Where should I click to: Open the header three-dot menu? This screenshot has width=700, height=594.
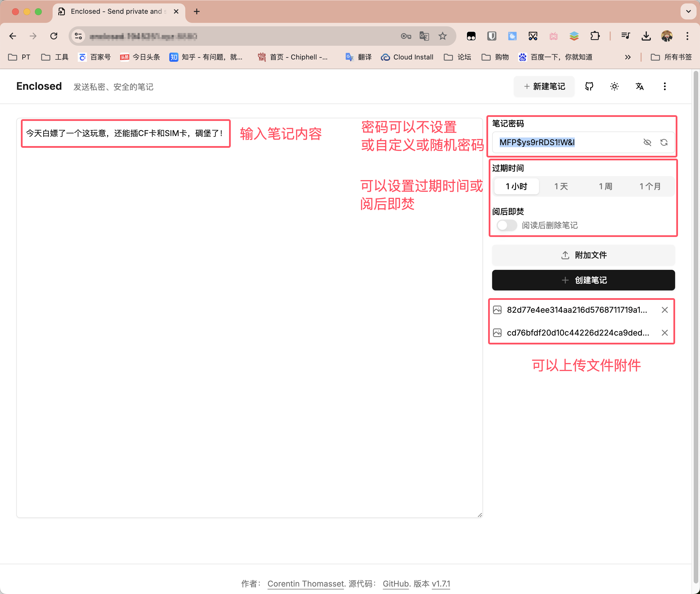coord(664,87)
